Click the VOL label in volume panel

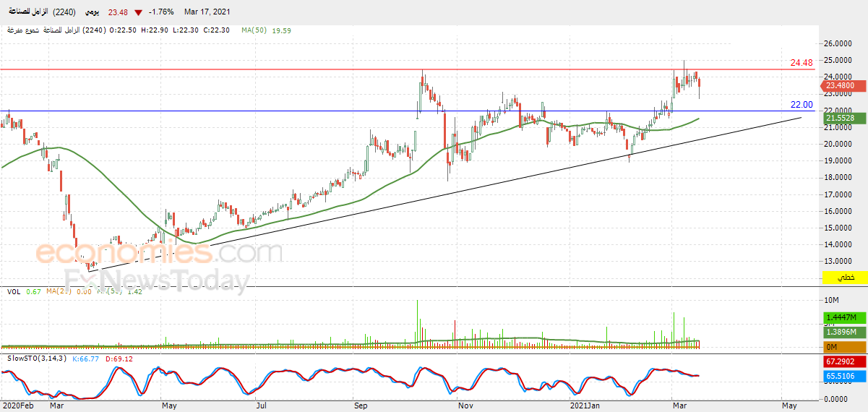14,291
